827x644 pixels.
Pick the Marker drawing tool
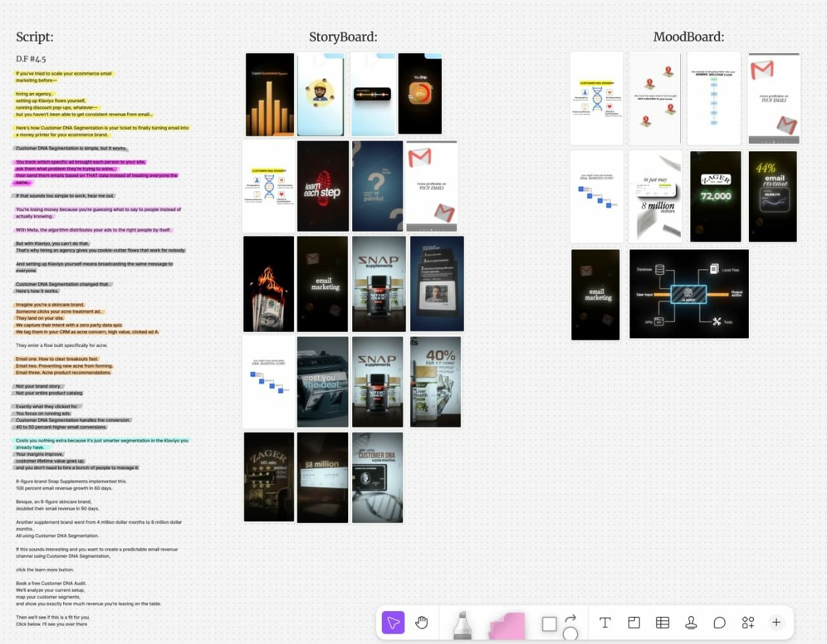(462, 625)
